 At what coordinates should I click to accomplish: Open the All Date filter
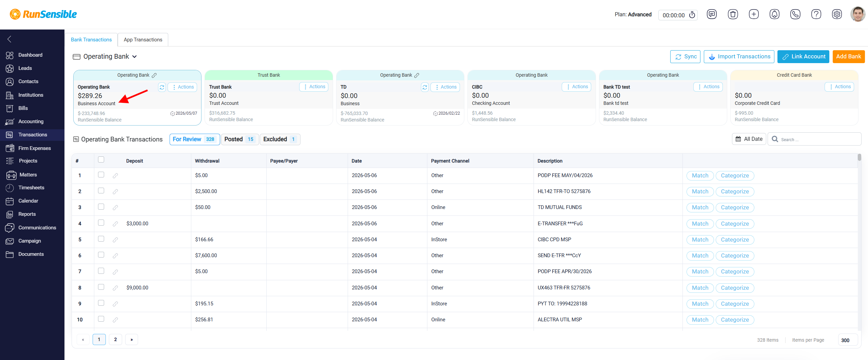point(749,139)
